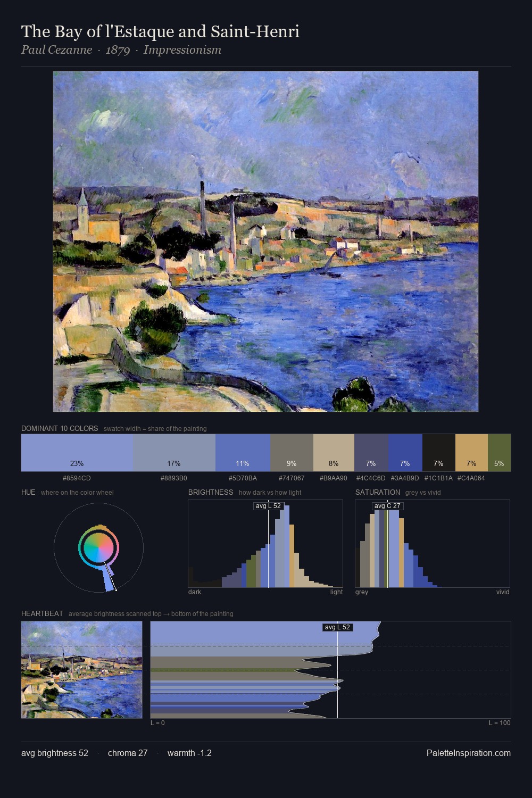The height and width of the screenshot is (798, 532).
Task: Click the brightness histogram chart
Action: pos(265,544)
